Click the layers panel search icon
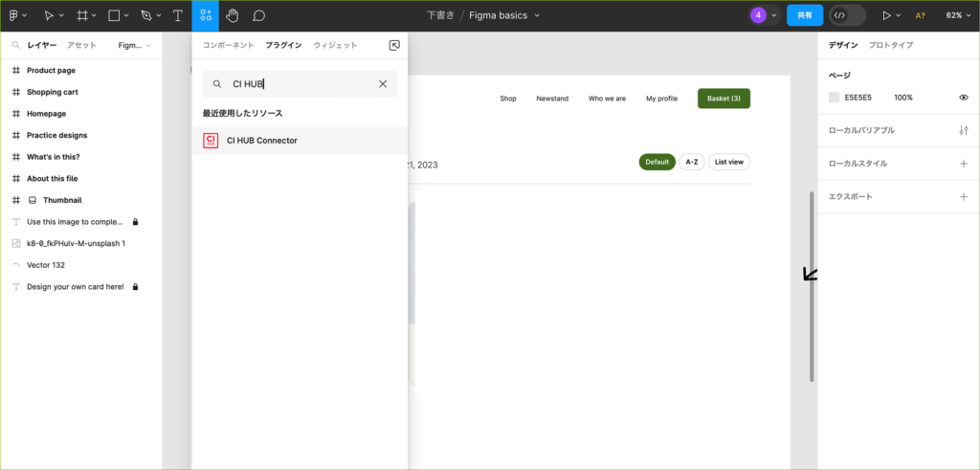 16,45
